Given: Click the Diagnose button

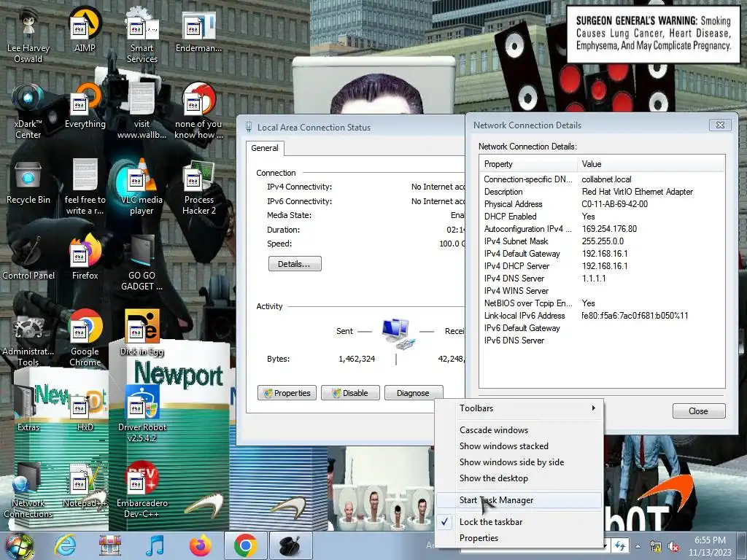Looking at the screenshot, I should pyautogui.click(x=413, y=393).
